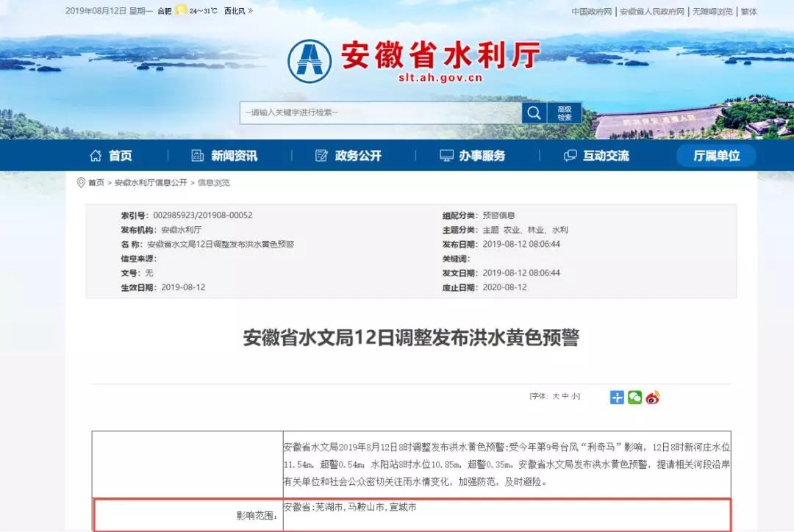The width and height of the screenshot is (794, 532).
Task: Click the index number 002985923/201908-00052
Action: pyautogui.click(x=203, y=215)
